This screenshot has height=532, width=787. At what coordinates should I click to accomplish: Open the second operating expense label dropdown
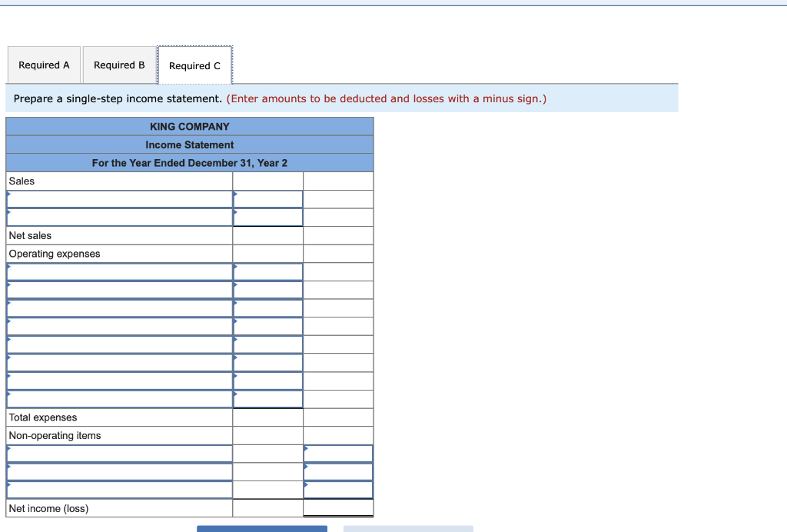coord(119,289)
